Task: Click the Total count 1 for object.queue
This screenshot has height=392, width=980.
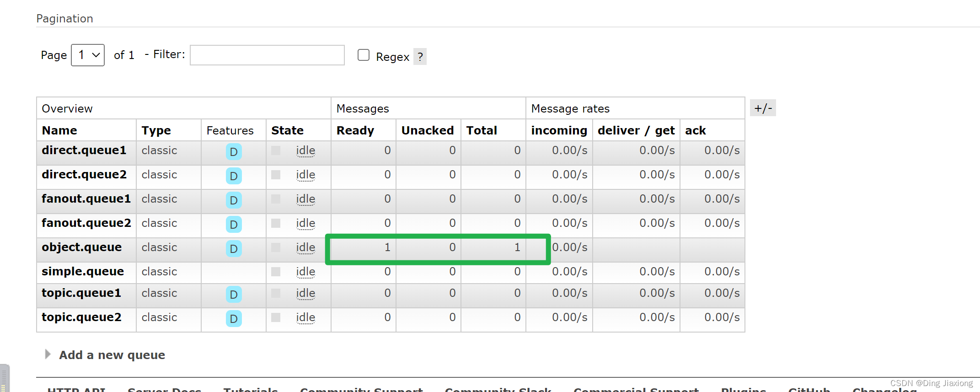Action: (x=517, y=247)
